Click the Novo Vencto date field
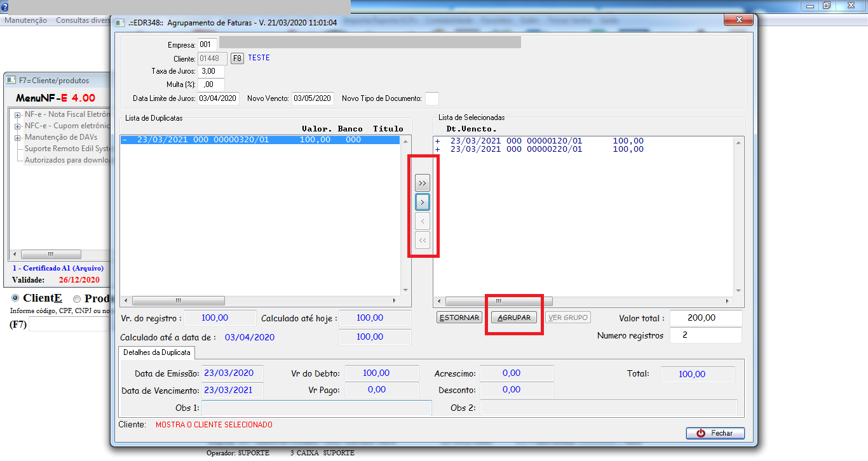868x461 pixels. pyautogui.click(x=313, y=98)
